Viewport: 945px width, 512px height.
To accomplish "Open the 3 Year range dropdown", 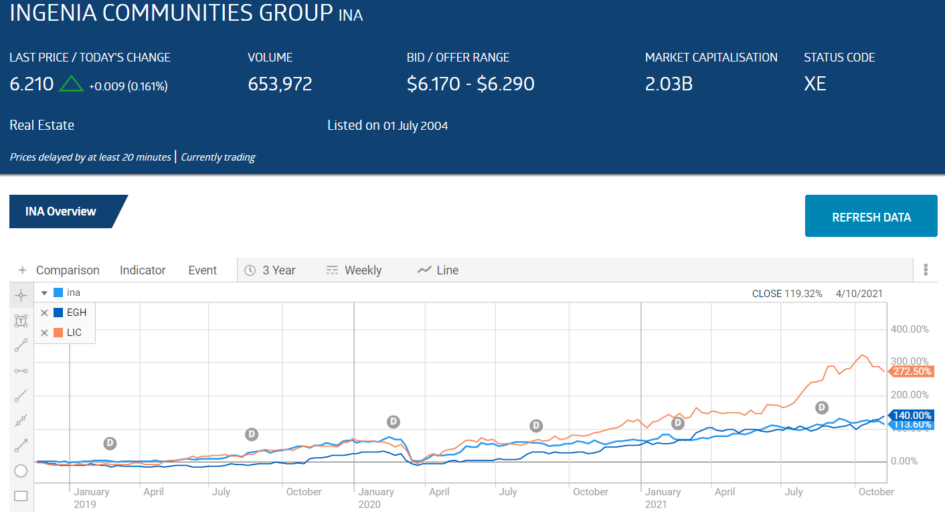I will point(270,270).
